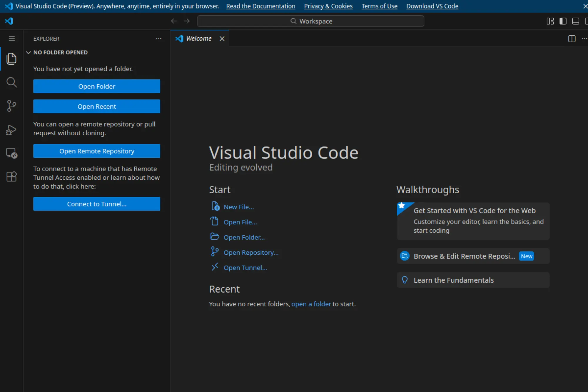Image resolution: width=588 pixels, height=392 pixels.
Task: Open Explorer Views and More Actions menu
Action: [159, 39]
